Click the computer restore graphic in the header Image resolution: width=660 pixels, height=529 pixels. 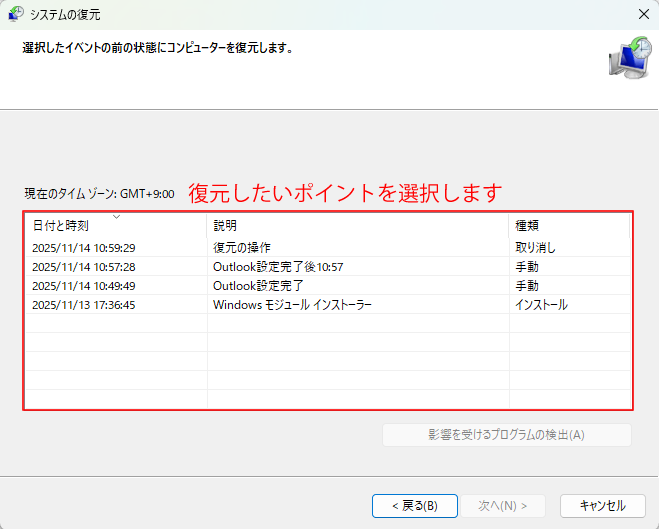pos(627,58)
